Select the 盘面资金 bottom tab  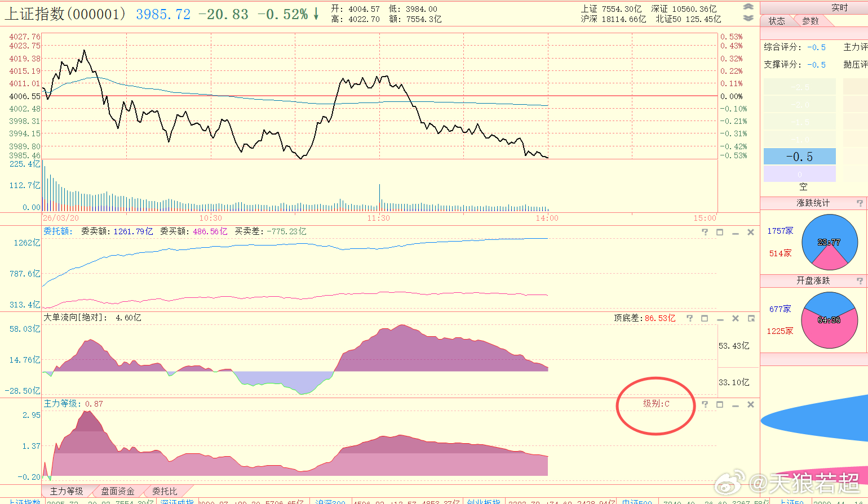[118, 491]
